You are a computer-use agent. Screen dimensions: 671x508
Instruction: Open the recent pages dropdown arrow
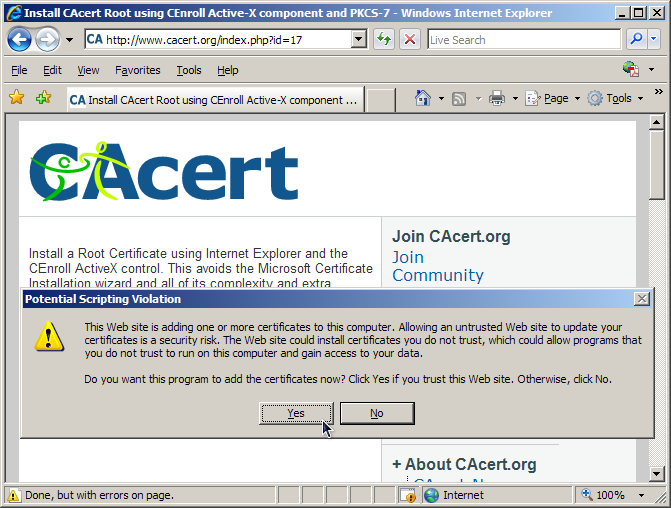pyautogui.click(x=69, y=40)
